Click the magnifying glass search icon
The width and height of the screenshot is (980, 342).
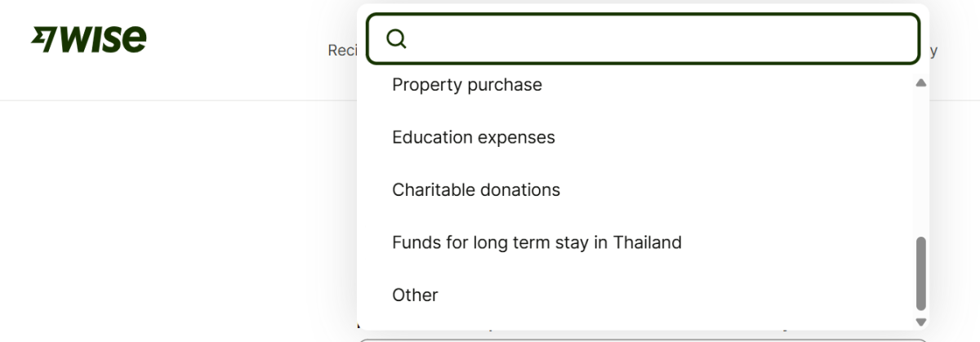coord(396,39)
